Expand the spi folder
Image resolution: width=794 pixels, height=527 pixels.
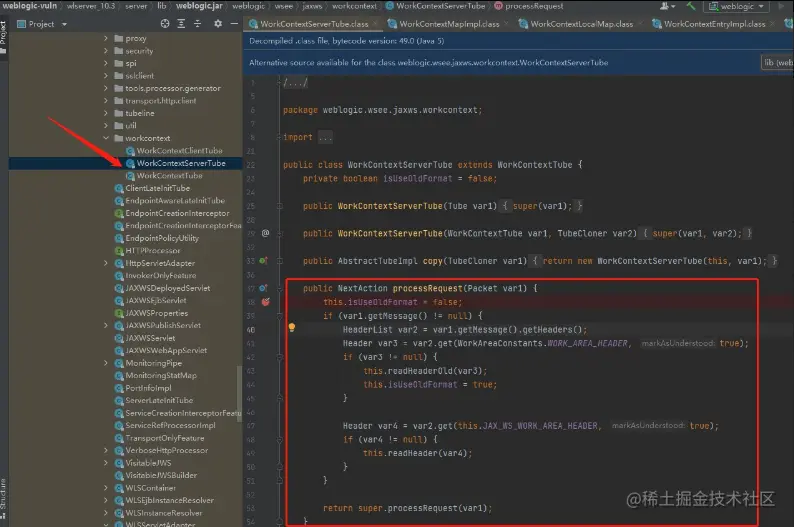[106, 63]
